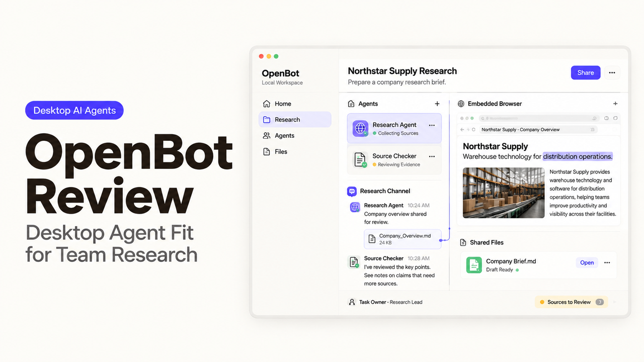
Task: Open the Company Brief.md more options menu
Action: (x=607, y=262)
